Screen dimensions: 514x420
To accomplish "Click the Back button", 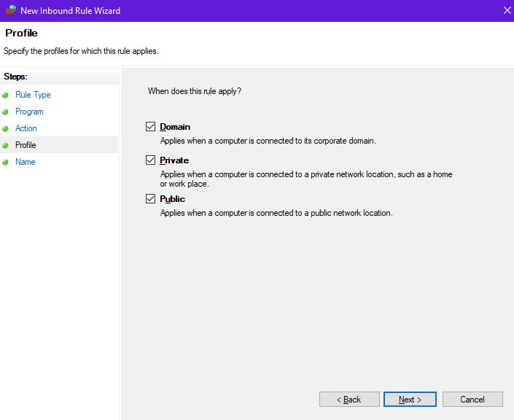I will 349,400.
